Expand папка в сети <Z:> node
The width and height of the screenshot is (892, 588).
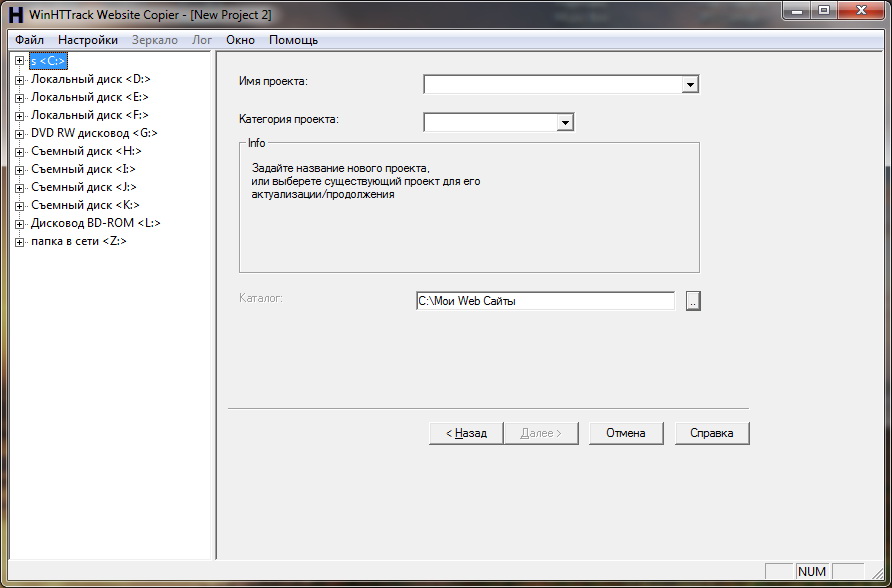pos(19,242)
